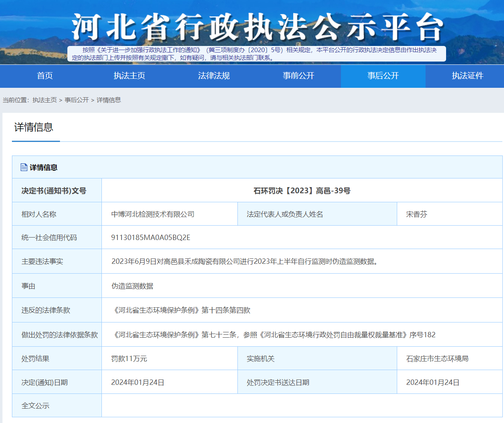This screenshot has width=504, height=423.
Task: Click the legal representative name 宋香芬
Action: point(417,214)
